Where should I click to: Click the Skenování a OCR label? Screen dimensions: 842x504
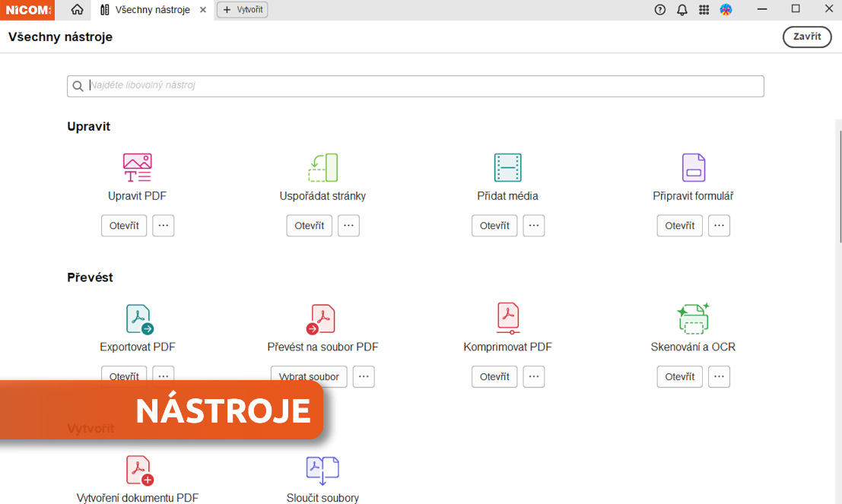click(693, 347)
